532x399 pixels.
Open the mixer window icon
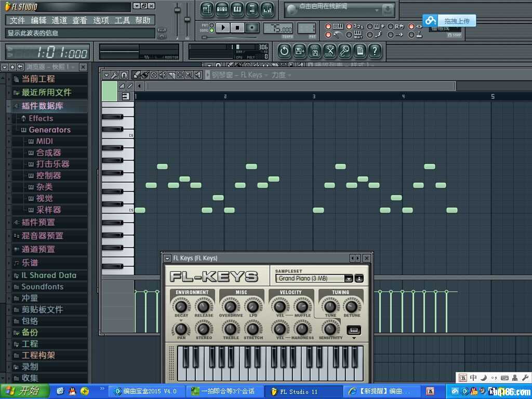coord(268,9)
